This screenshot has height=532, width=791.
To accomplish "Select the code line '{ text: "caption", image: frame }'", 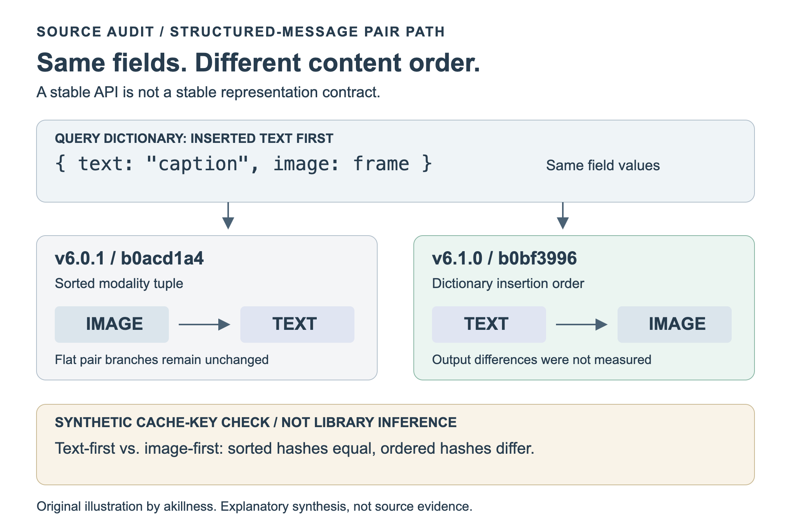I will tap(243, 164).
